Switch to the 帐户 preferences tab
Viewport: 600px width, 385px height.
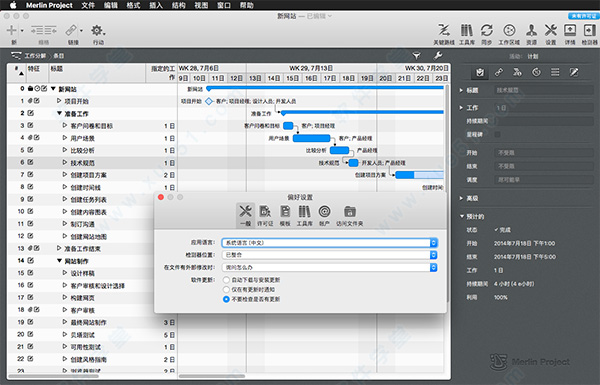[x=324, y=215]
